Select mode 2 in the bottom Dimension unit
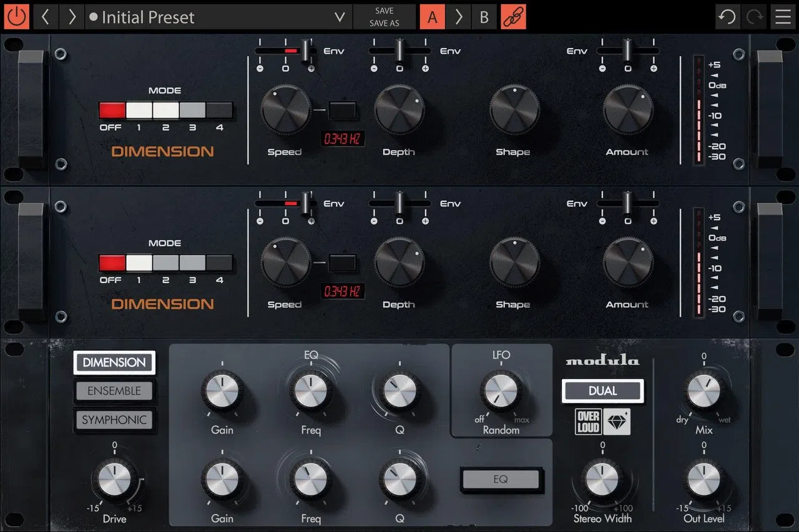 (165, 263)
